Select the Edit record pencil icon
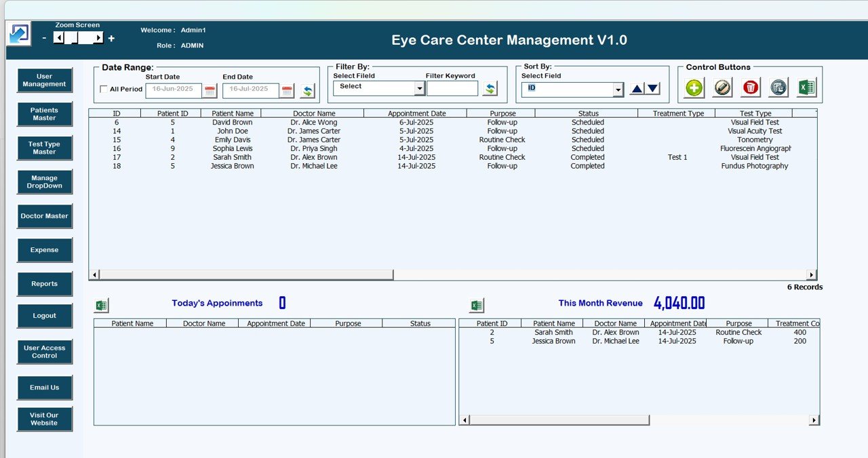 tap(722, 87)
